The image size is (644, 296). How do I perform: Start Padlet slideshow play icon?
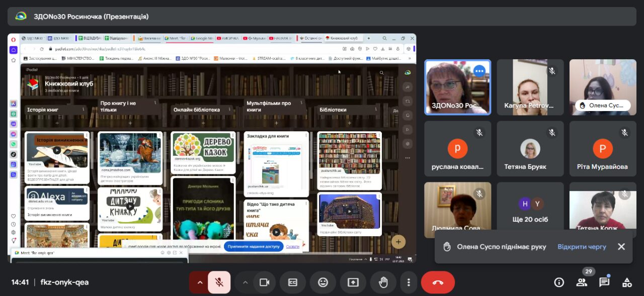pyautogui.click(x=408, y=129)
